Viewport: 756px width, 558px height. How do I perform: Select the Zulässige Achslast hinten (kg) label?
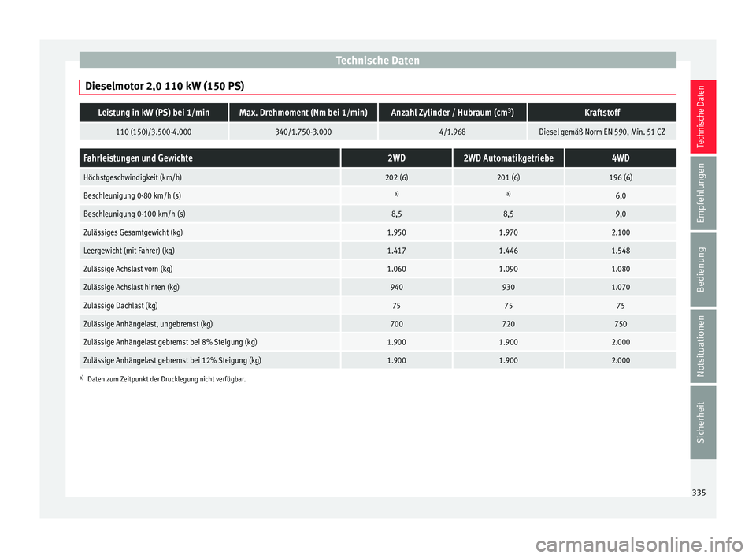click(x=132, y=287)
